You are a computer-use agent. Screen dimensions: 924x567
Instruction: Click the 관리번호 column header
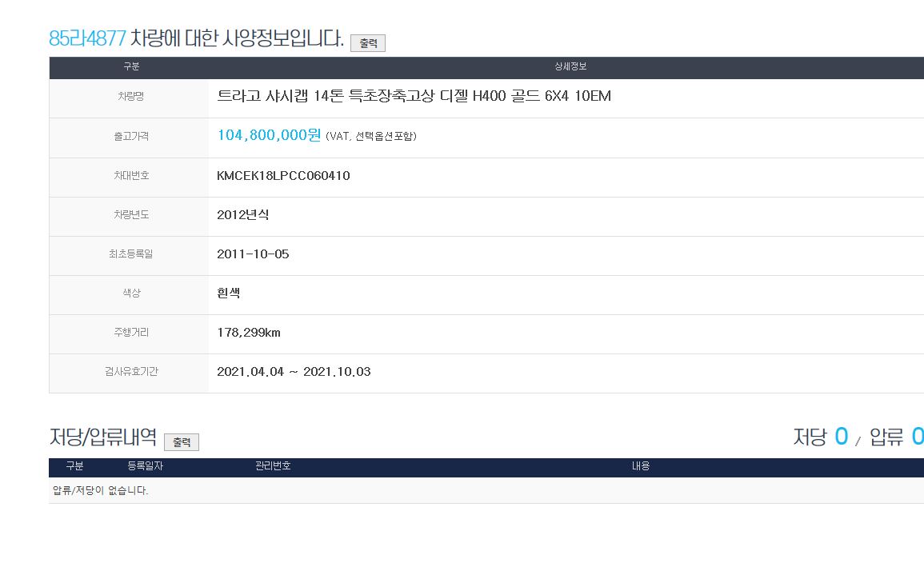click(x=273, y=465)
